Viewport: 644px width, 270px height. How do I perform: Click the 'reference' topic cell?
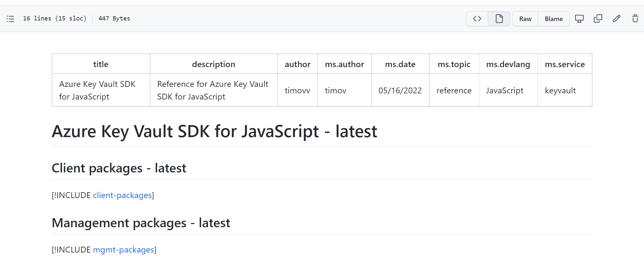pyautogui.click(x=454, y=90)
